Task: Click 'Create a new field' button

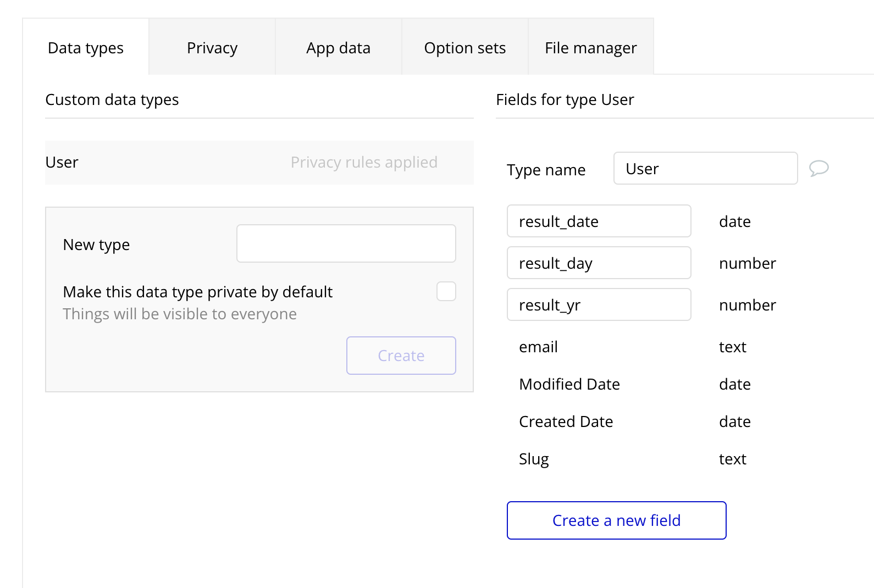Action: pos(616,520)
